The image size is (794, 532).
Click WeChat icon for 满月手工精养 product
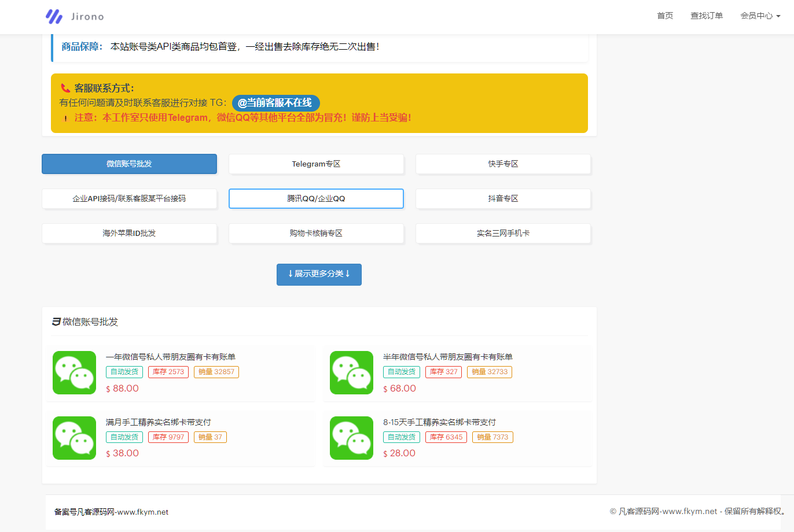click(74, 438)
